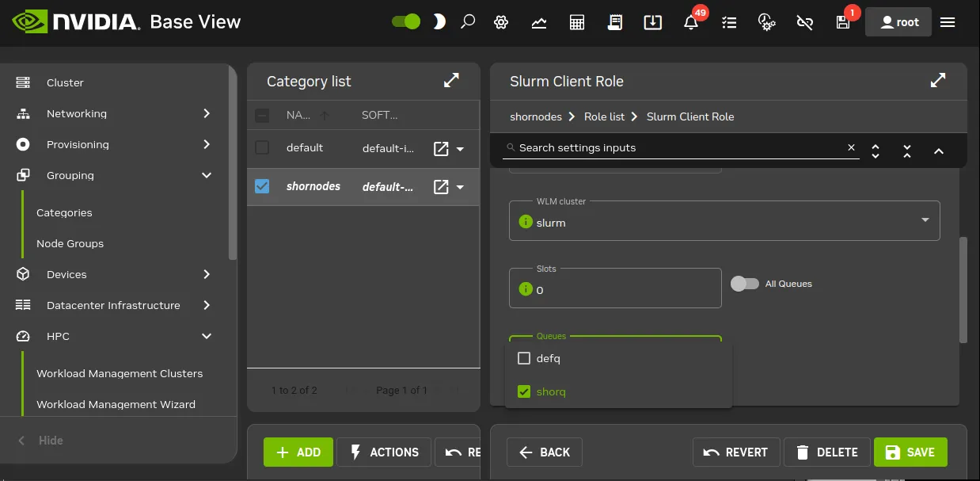
Task: Check the default category row checkbox
Action: click(x=262, y=147)
